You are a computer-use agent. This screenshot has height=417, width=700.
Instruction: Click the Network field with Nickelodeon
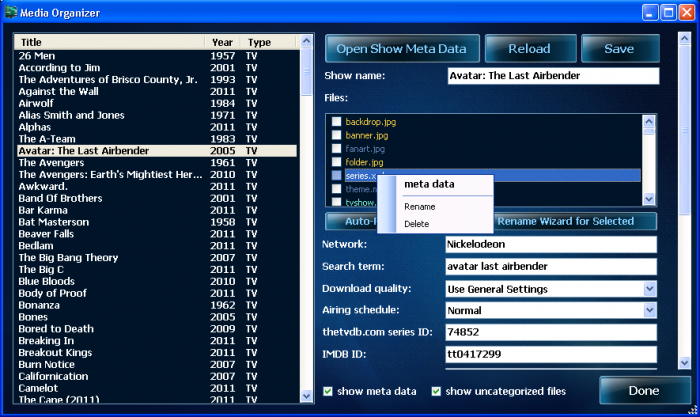[551, 244]
